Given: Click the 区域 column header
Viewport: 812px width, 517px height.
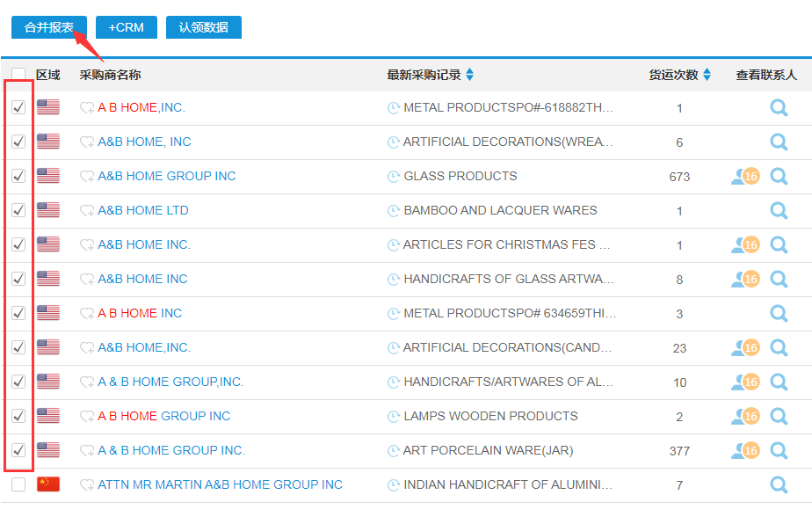Looking at the screenshot, I should pyautogui.click(x=47, y=75).
